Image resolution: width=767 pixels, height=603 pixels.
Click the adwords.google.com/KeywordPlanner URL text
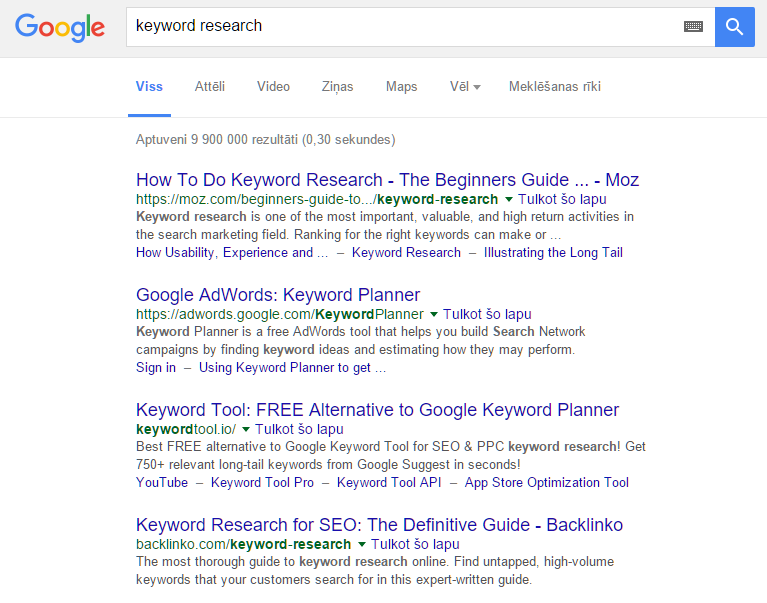(280, 314)
